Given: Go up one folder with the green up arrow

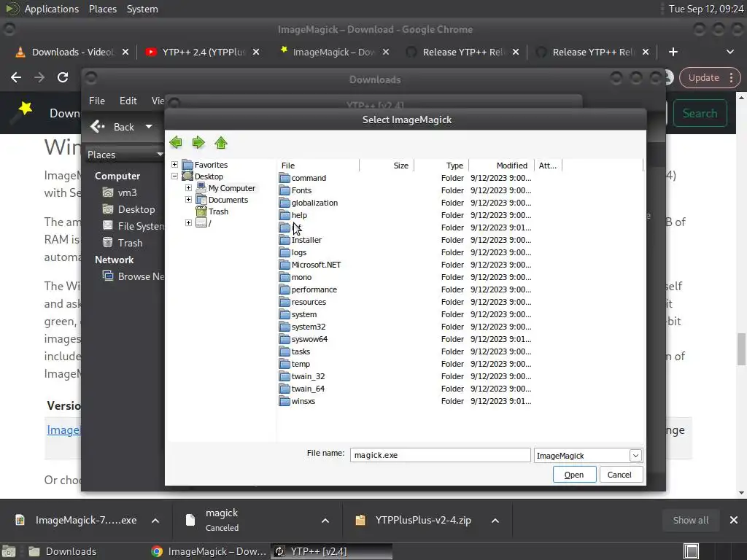Looking at the screenshot, I should [221, 142].
